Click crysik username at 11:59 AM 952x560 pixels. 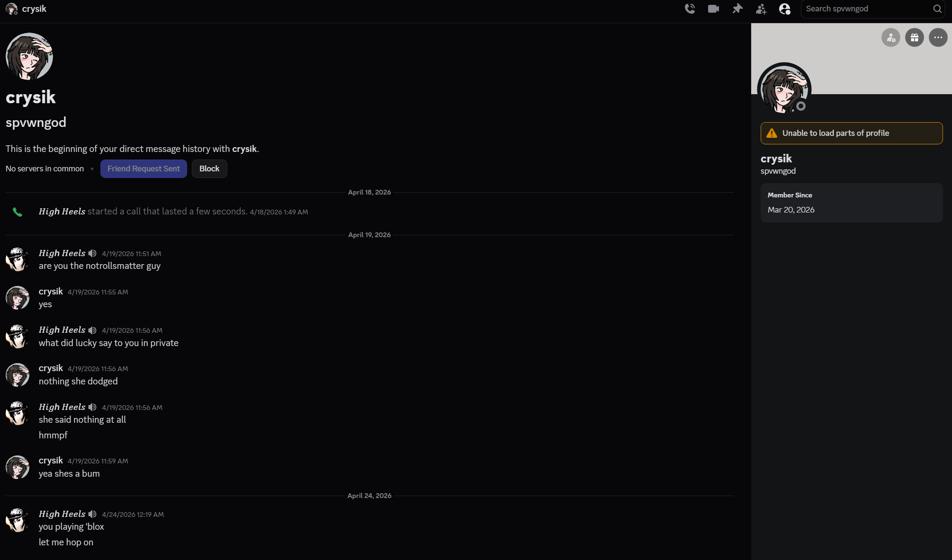pyautogui.click(x=51, y=461)
